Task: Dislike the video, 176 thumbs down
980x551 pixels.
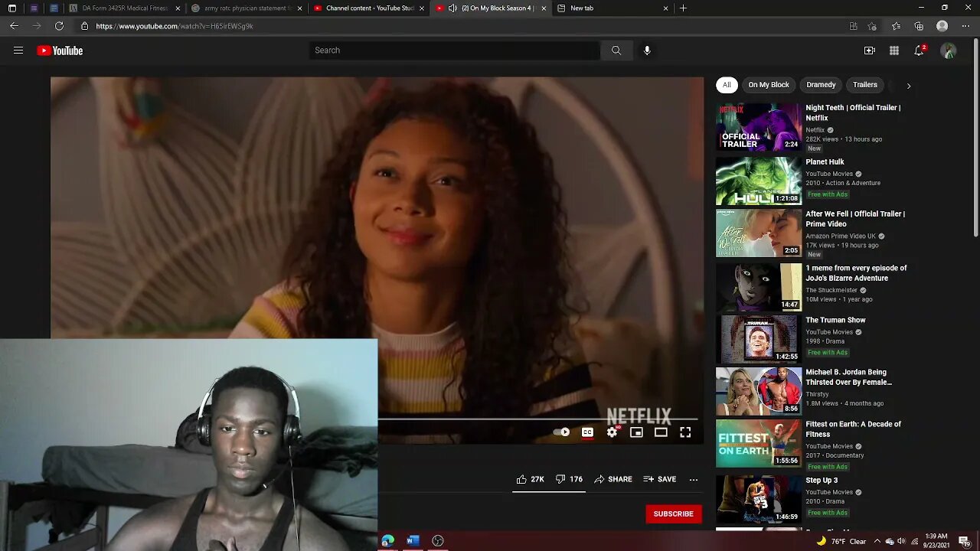Action: [x=569, y=479]
